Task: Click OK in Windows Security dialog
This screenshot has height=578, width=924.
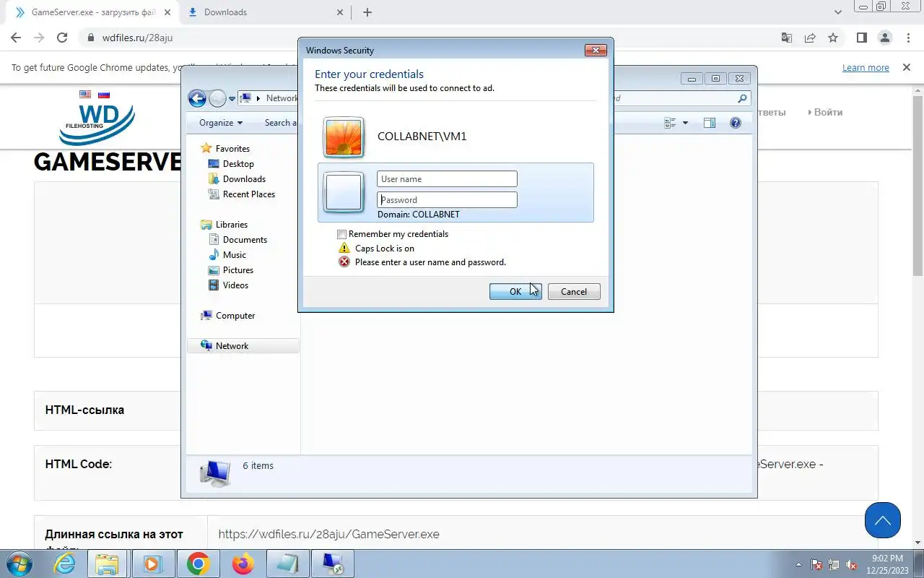Action: click(515, 291)
